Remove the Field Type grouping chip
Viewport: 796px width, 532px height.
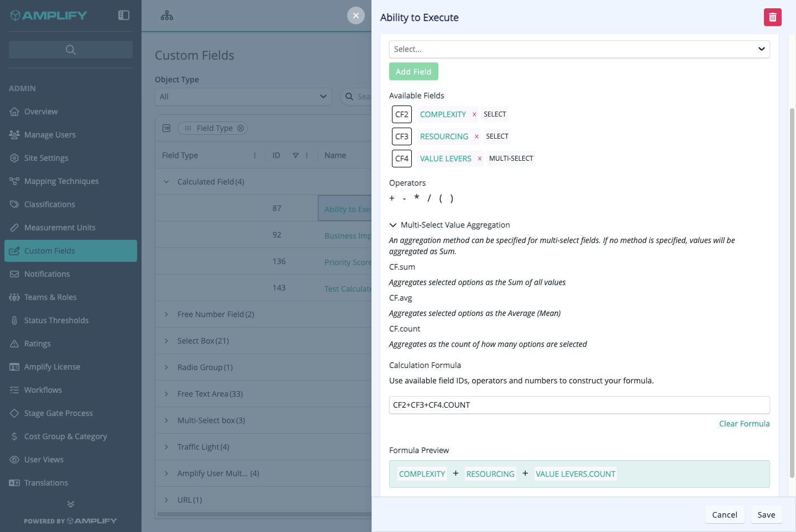pyautogui.click(x=240, y=128)
